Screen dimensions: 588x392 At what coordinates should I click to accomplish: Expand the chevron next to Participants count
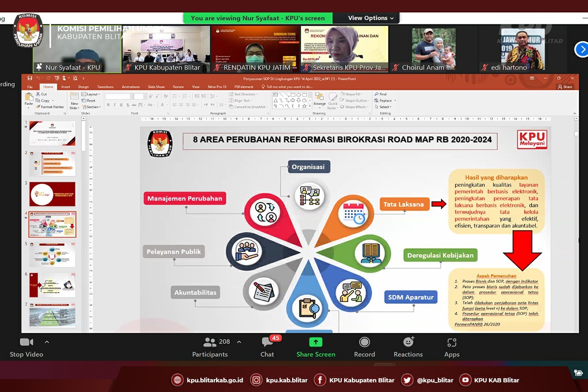[x=239, y=342]
